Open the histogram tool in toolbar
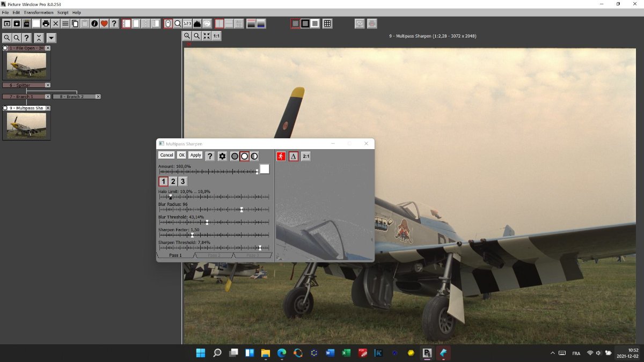 point(197,24)
